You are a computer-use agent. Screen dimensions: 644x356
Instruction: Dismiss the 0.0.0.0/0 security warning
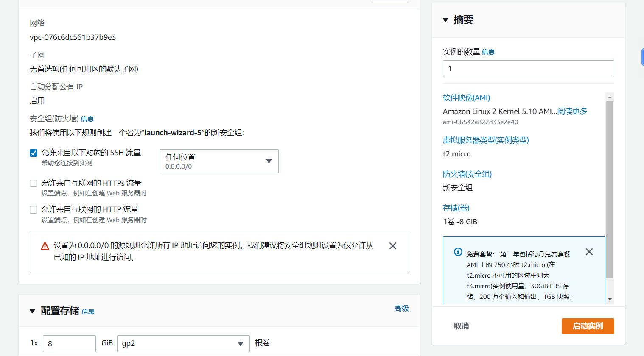(392, 245)
